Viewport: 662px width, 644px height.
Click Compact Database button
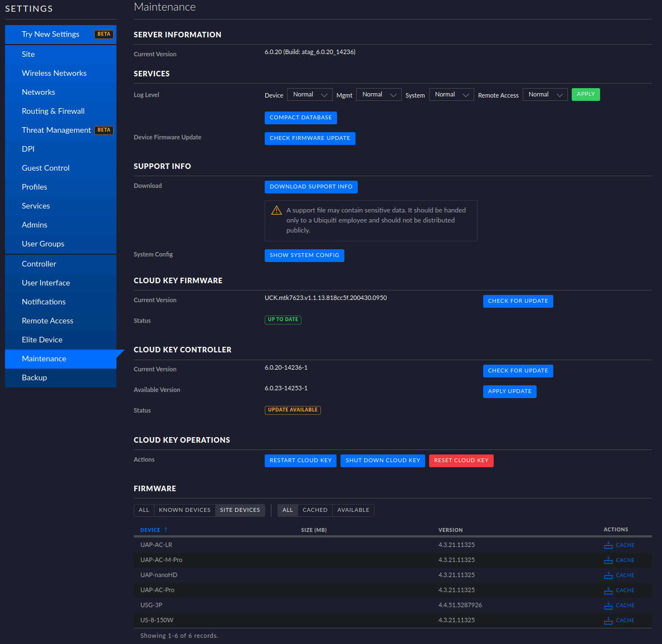pos(300,118)
